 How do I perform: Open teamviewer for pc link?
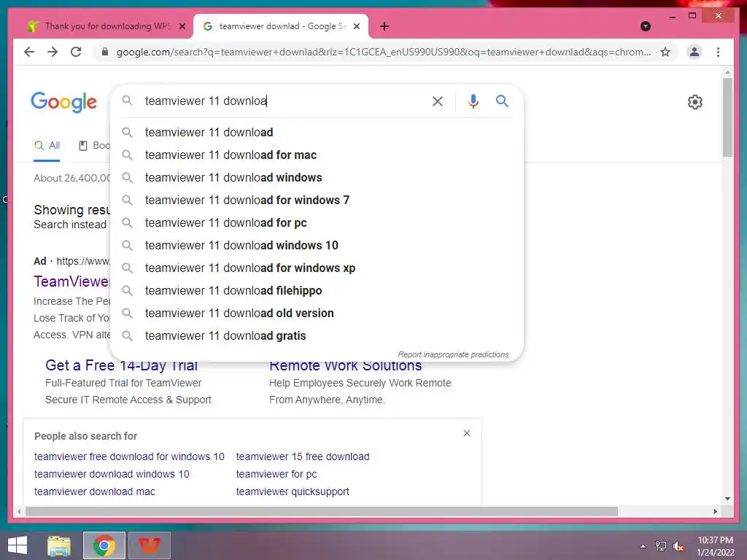tap(276, 474)
